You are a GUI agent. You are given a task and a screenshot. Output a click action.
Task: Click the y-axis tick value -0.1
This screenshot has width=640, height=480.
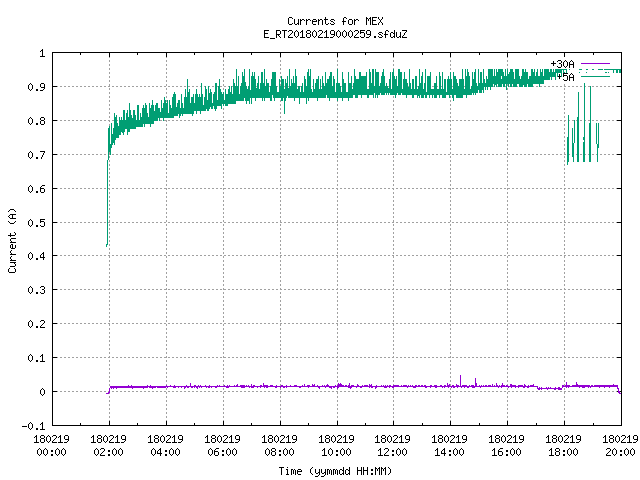33,426
